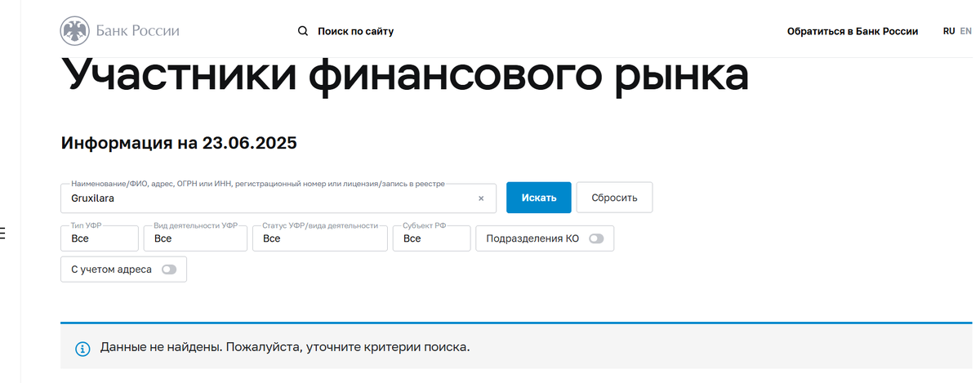Switch the language to RU
The height and width of the screenshot is (383, 980).
949,30
